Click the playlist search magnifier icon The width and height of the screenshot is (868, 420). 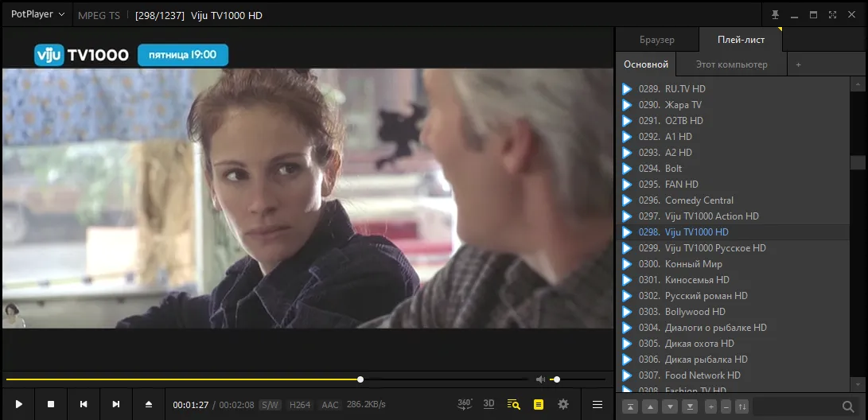[848, 406]
